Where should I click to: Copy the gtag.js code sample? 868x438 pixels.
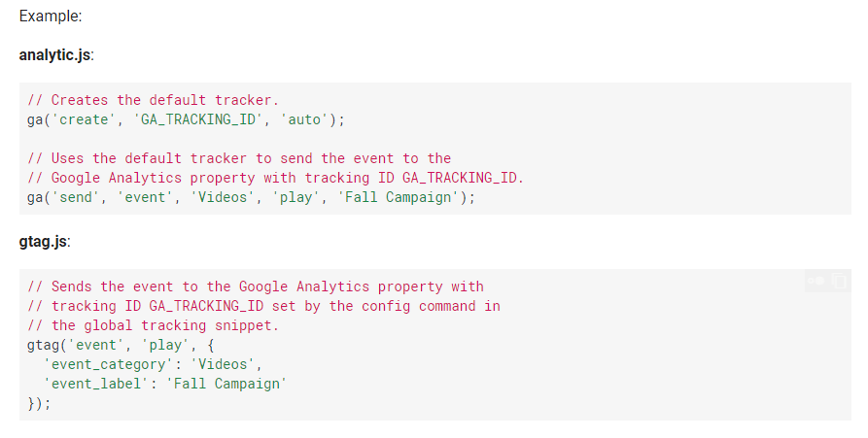(x=839, y=281)
